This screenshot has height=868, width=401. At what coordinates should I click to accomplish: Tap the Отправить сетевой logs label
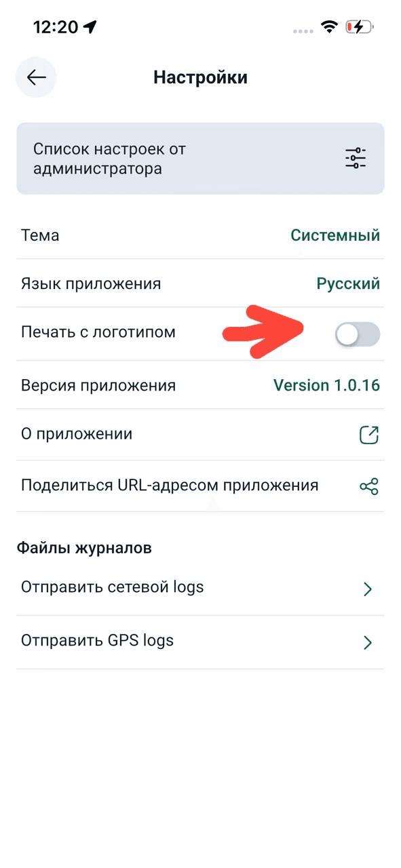[x=112, y=587]
